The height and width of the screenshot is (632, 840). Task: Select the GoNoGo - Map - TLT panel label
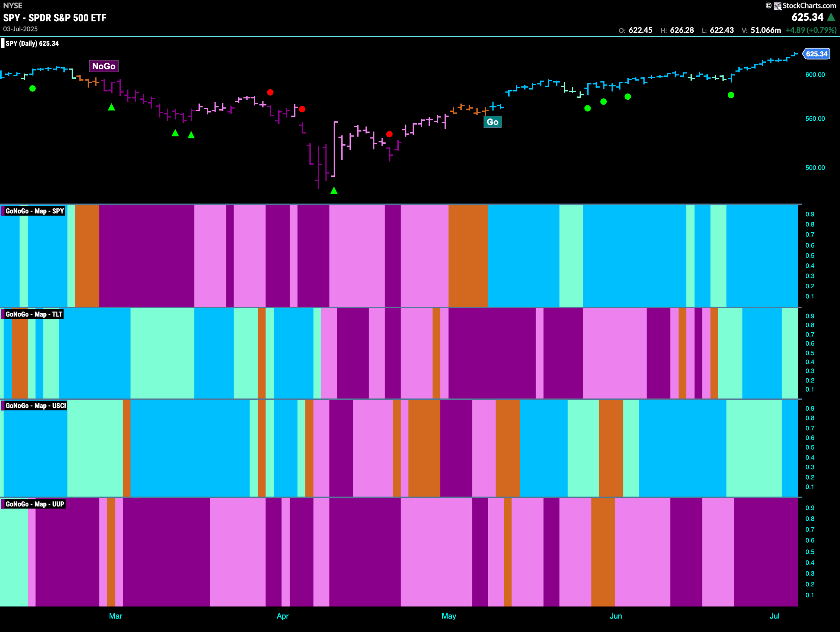pyautogui.click(x=33, y=314)
